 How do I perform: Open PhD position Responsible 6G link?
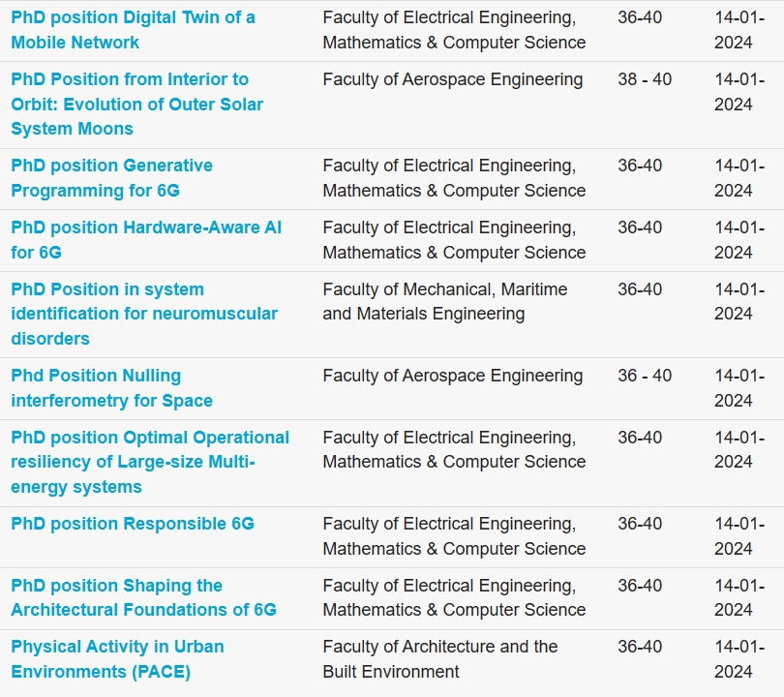click(133, 524)
